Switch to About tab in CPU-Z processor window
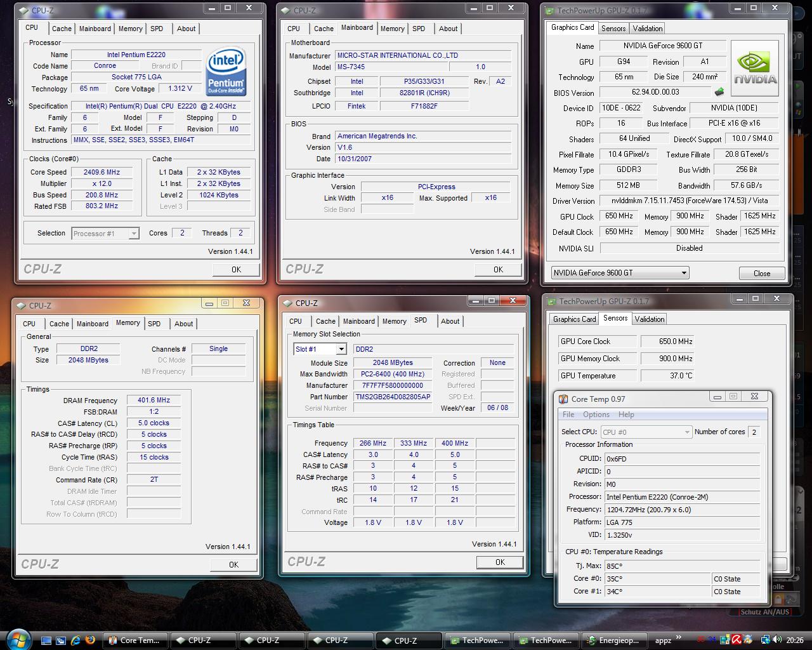This screenshot has width=812, height=650. 186,29
